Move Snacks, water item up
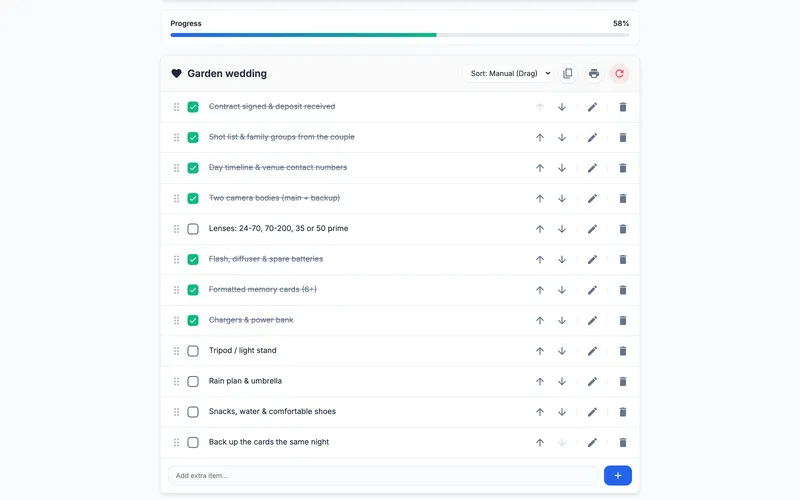This screenshot has height=500, width=800. [x=540, y=412]
